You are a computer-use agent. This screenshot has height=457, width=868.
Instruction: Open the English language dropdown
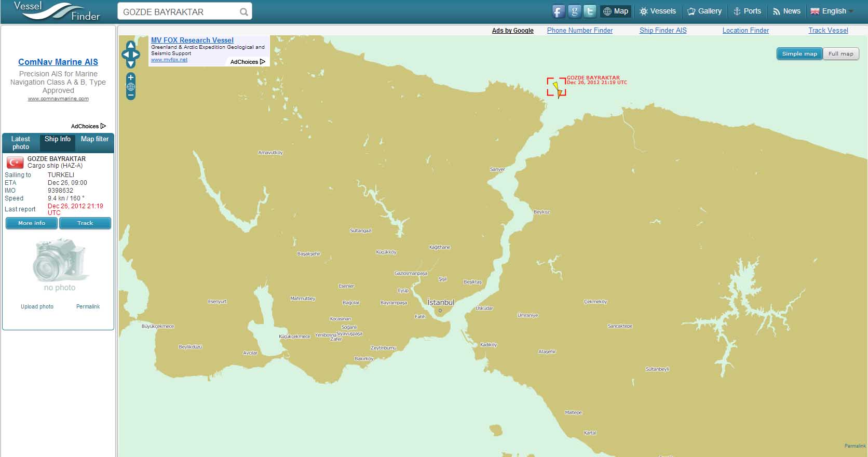[832, 11]
